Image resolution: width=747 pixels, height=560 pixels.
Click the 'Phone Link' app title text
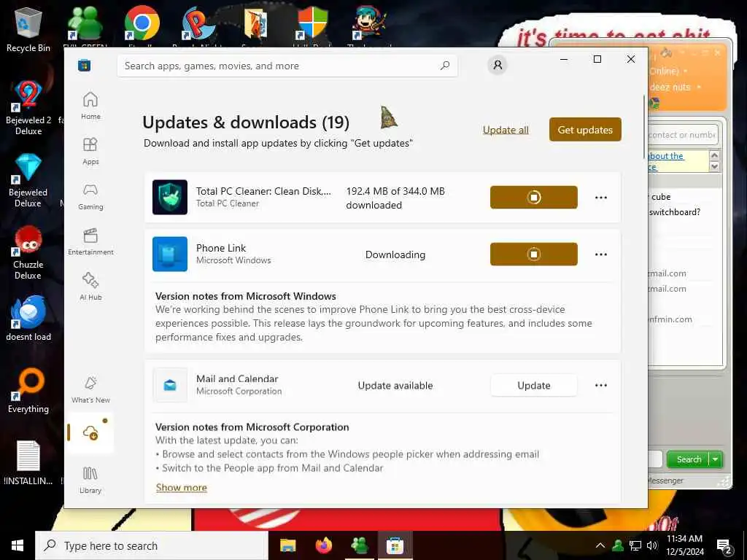click(x=221, y=248)
